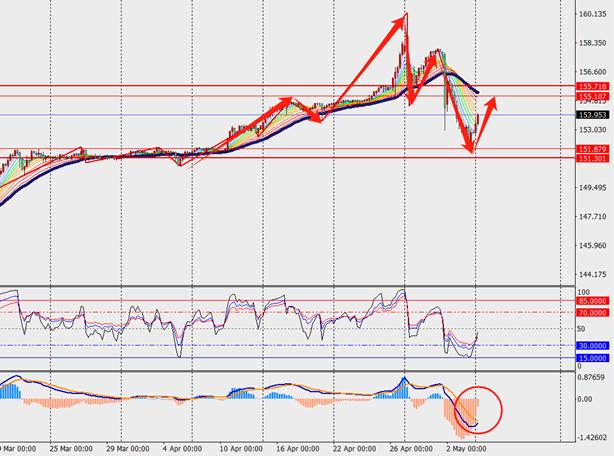614x456 pixels.
Task: Click the 10 Apr 00:00 date label
Action: 241,449
